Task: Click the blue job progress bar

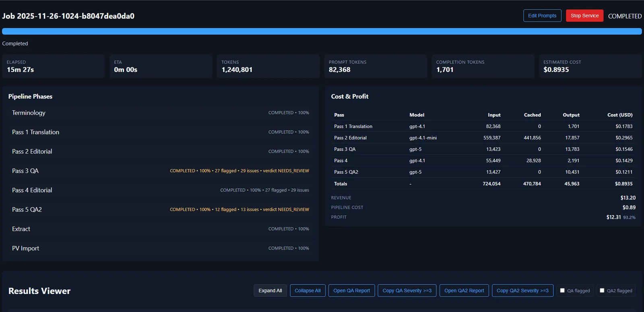Action: (x=322, y=31)
